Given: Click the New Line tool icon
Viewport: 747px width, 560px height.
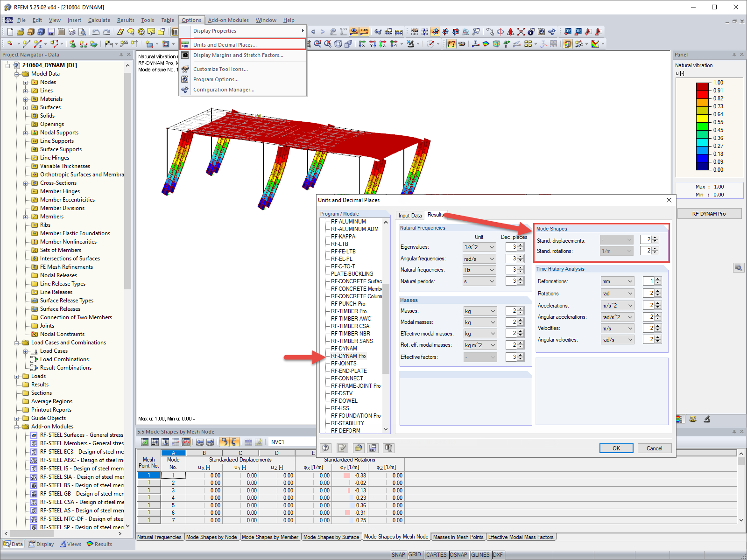Looking at the screenshot, I should (26, 44).
